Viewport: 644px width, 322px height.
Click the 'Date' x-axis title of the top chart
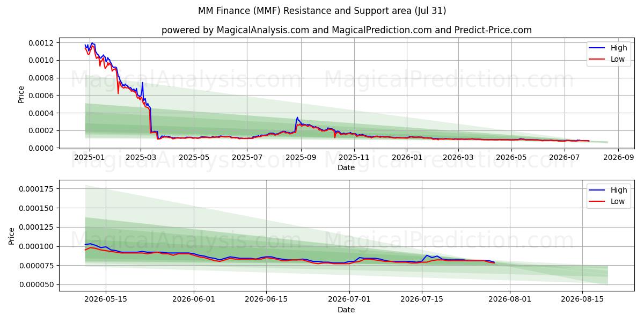pos(346,167)
